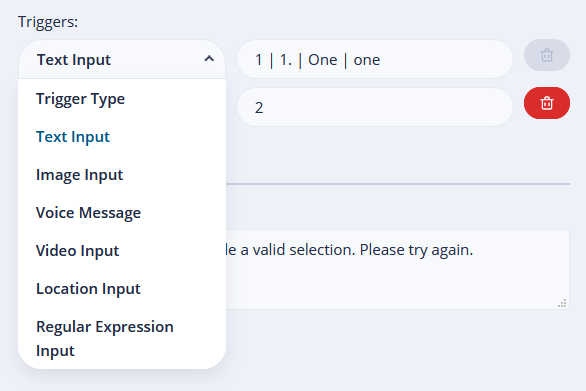
Task: Click the Triggers: label
Action: (x=48, y=22)
